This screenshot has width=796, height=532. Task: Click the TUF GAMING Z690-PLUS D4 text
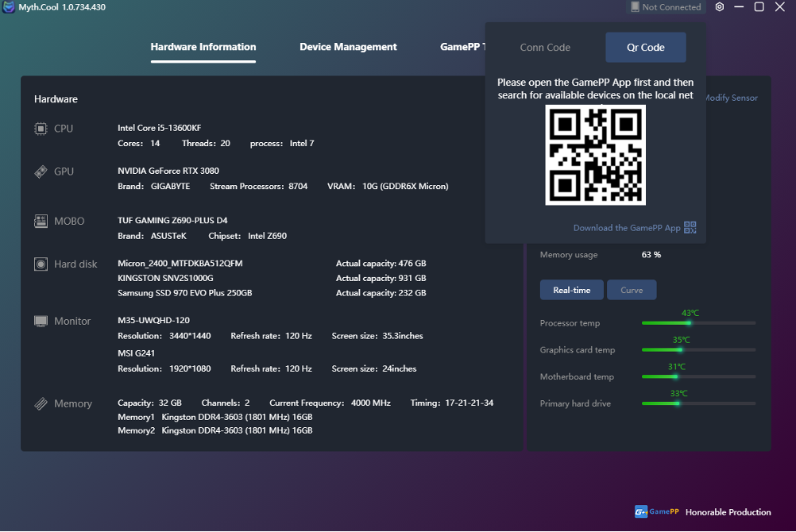pyautogui.click(x=172, y=220)
